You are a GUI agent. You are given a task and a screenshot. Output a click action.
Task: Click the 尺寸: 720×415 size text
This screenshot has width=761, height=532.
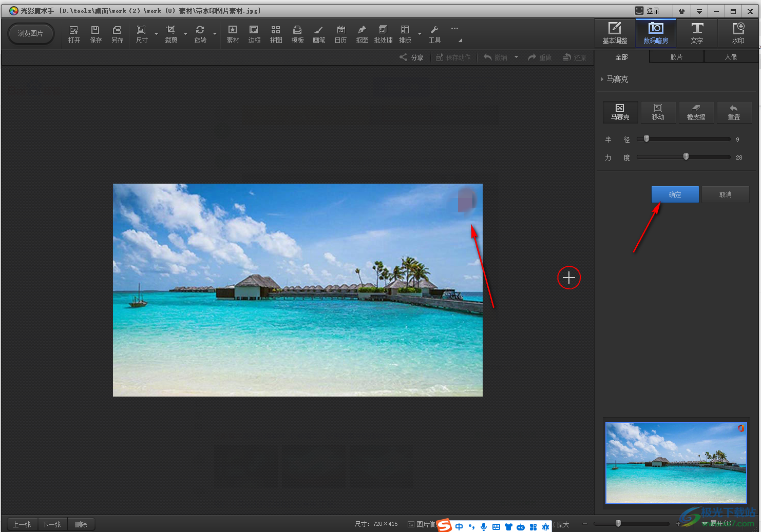pyautogui.click(x=376, y=524)
